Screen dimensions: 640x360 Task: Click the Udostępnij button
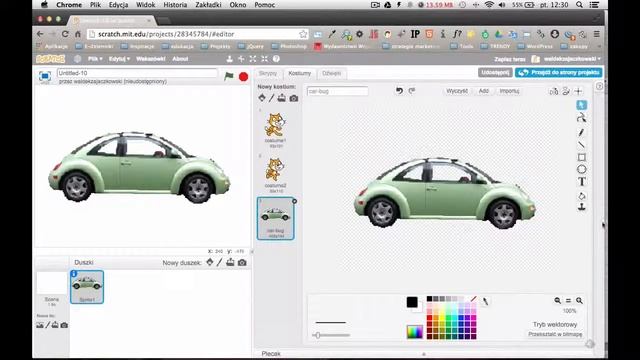coord(495,72)
